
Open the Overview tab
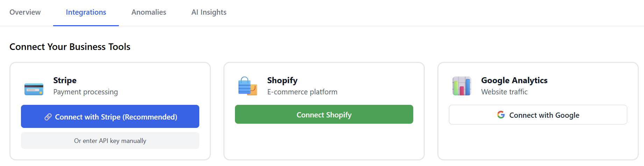(25, 12)
